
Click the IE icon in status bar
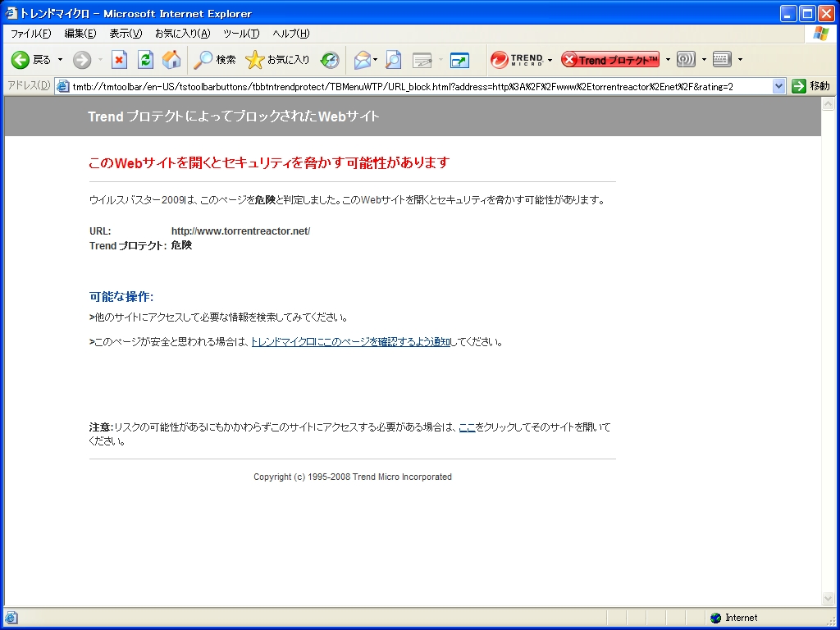tap(11, 618)
